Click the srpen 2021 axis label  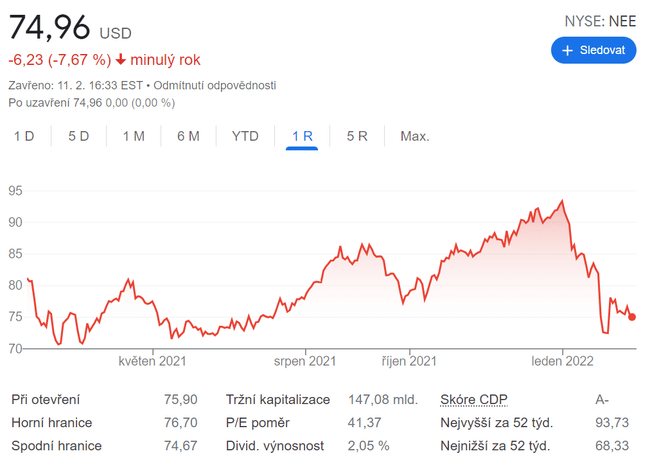(x=304, y=361)
